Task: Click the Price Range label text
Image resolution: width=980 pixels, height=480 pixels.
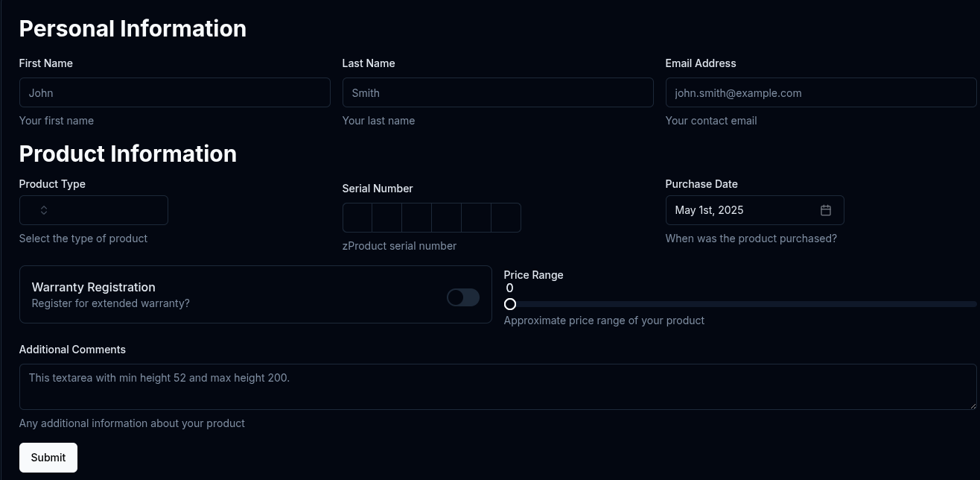Action: click(x=533, y=274)
